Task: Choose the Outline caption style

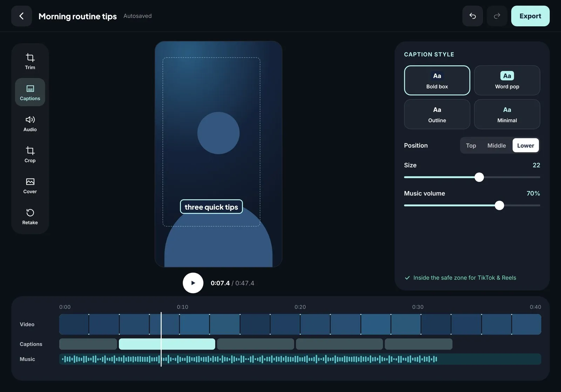Action: tap(437, 114)
